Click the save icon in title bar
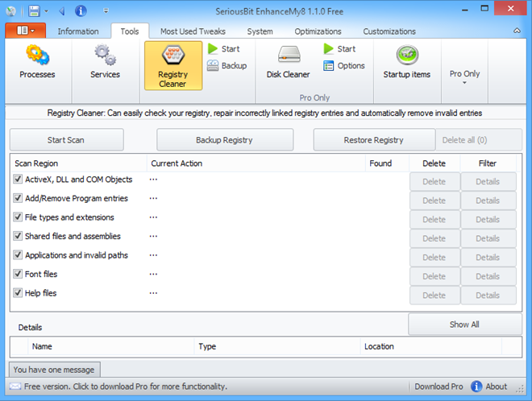Viewport: 532px width, 401px height. tap(34, 11)
